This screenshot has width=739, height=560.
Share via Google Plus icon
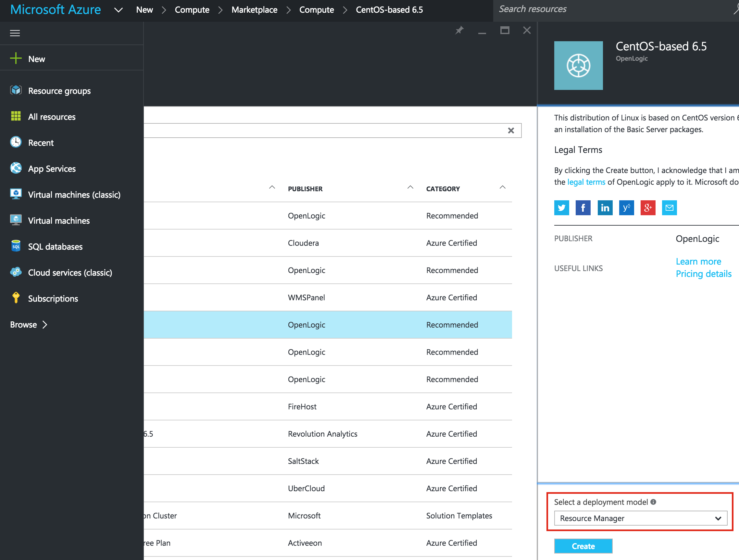pyautogui.click(x=648, y=208)
